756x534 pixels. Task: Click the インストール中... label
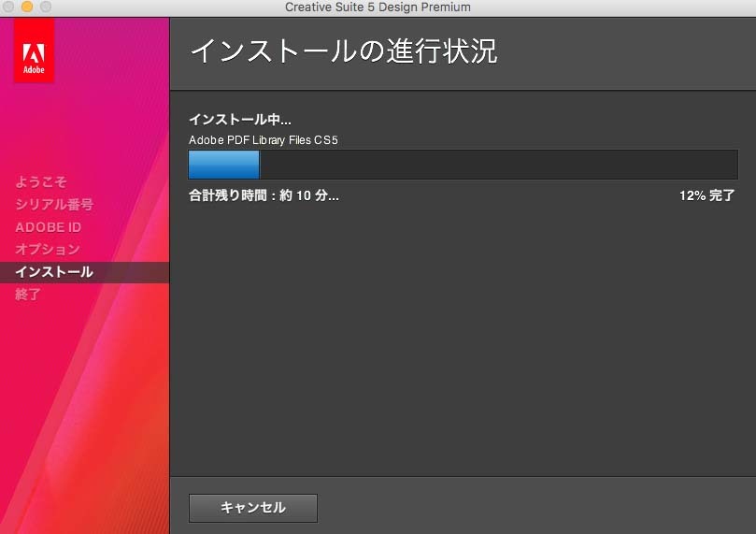(239, 119)
